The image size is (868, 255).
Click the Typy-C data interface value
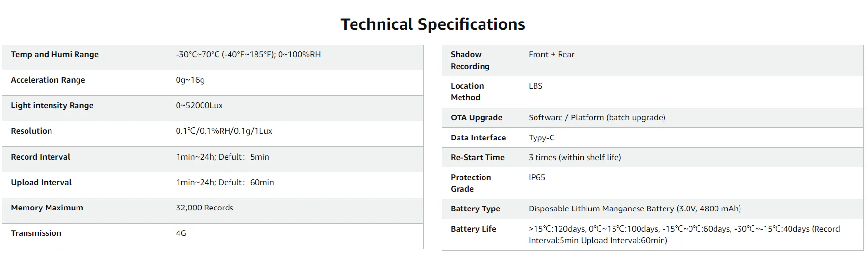541,138
